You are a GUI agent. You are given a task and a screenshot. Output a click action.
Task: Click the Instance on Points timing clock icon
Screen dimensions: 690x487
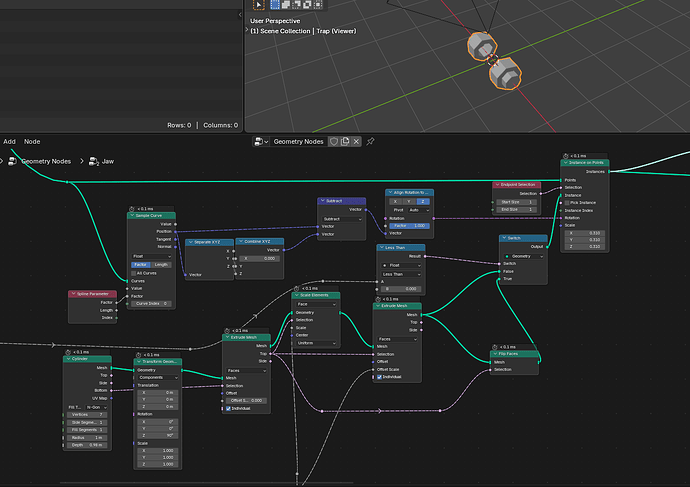(x=565, y=156)
